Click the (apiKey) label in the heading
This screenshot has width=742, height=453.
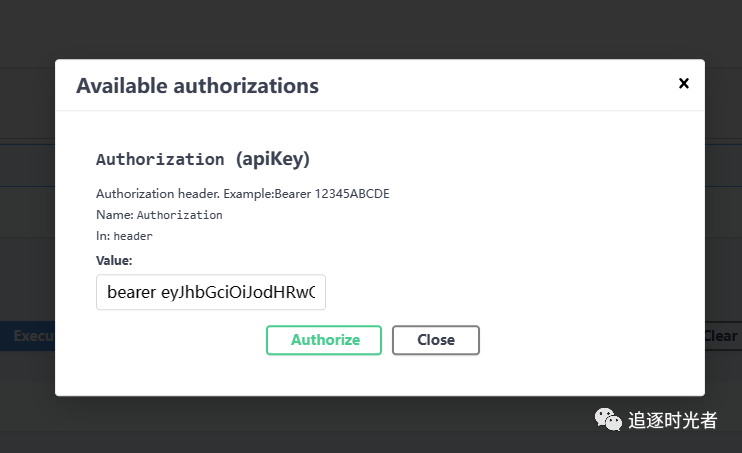[x=273, y=159]
